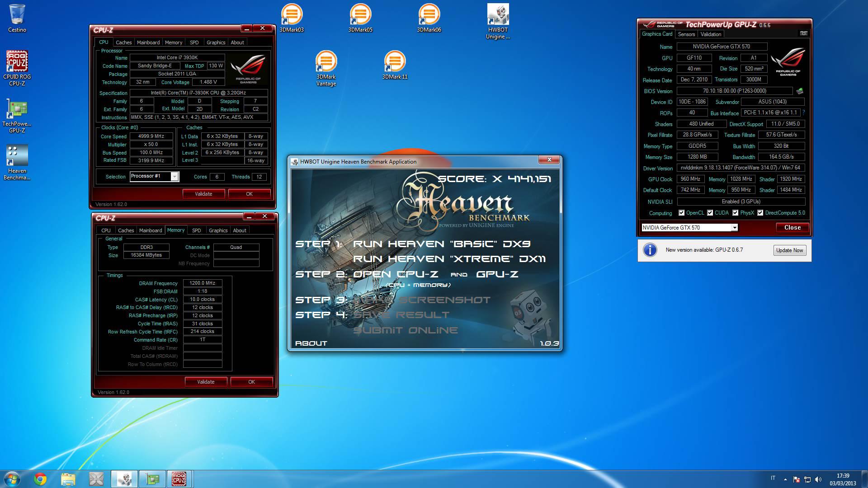Click OK button in top CPU-Z window
Screen dimensions: 868x488
click(250, 194)
